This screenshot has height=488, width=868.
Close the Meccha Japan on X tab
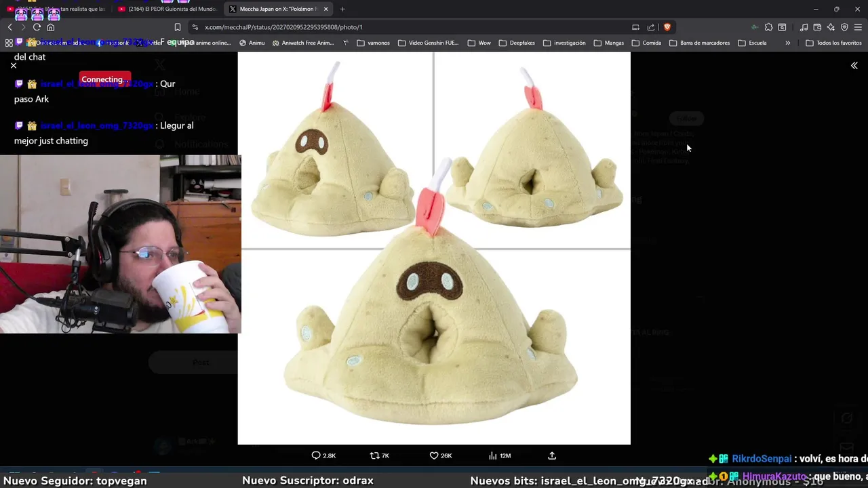pyautogui.click(x=326, y=9)
